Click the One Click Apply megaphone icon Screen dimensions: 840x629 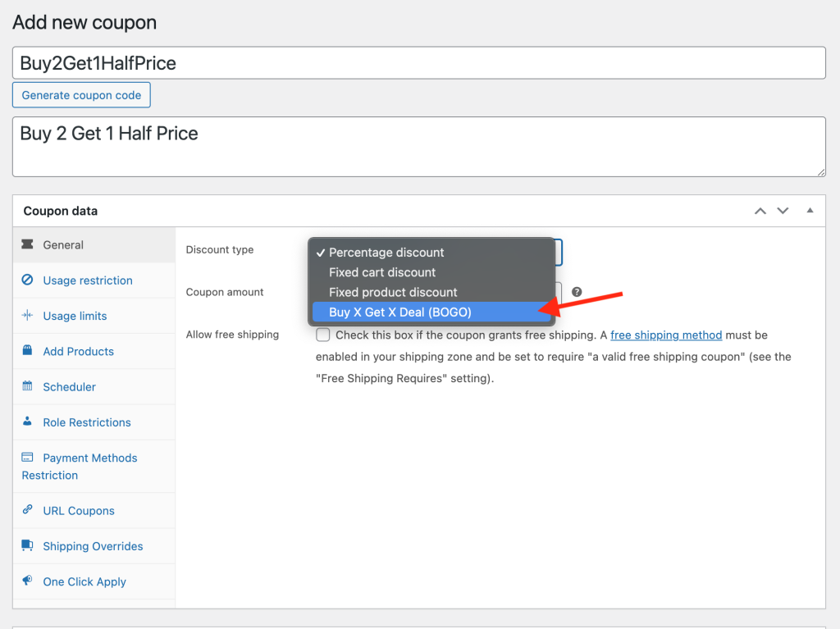(27, 581)
